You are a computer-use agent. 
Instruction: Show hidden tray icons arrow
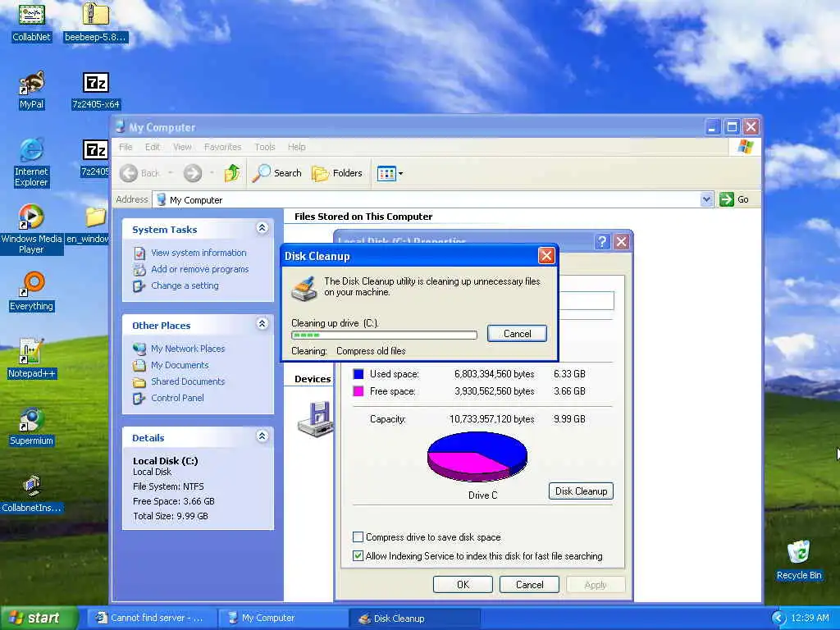778,618
